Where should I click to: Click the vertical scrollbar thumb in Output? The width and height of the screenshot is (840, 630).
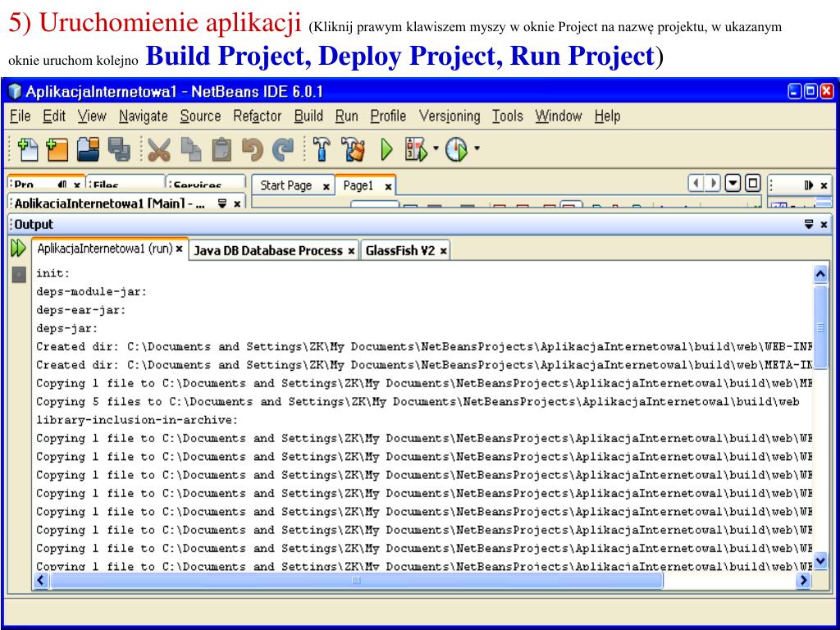coord(820,326)
